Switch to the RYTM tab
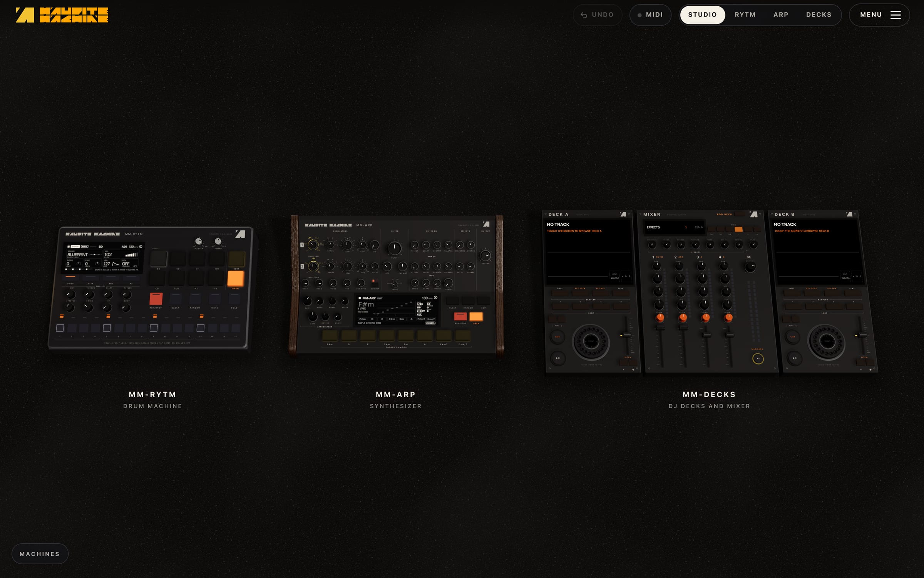 (x=745, y=15)
